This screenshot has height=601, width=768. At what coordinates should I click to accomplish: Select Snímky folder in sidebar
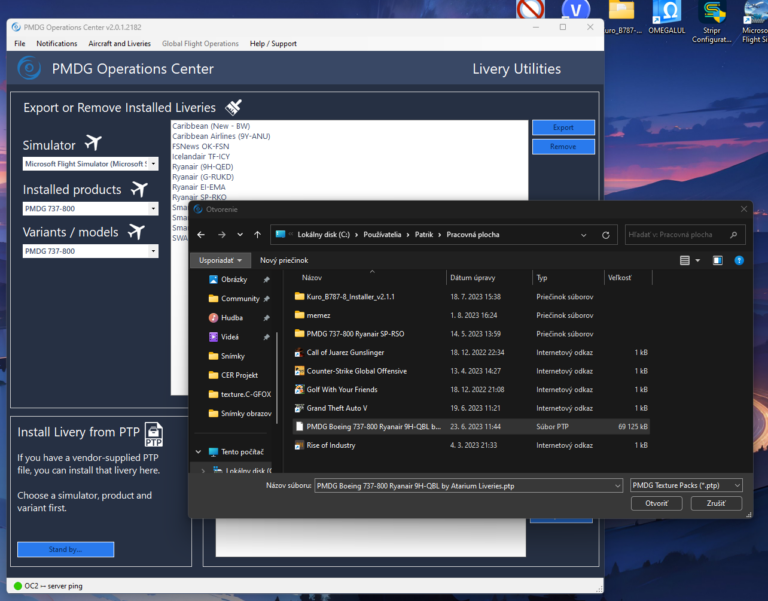click(232, 356)
